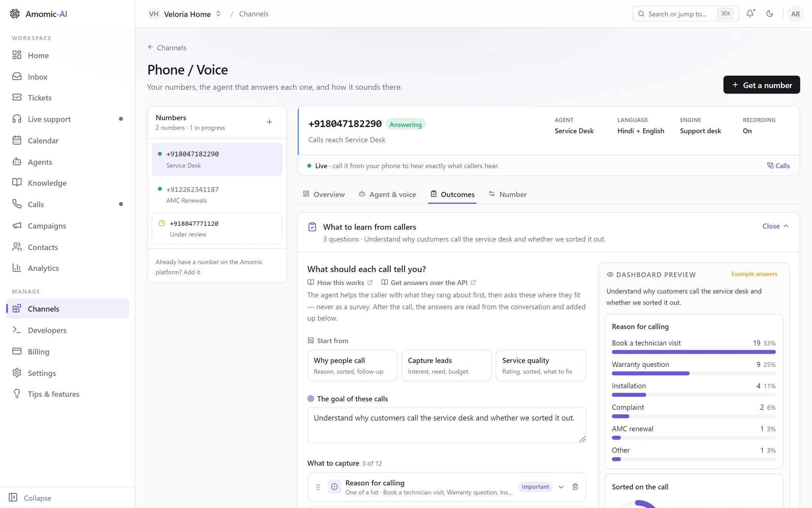The width and height of the screenshot is (812, 508).
Task: Click the Answering status badge
Action: (x=406, y=125)
